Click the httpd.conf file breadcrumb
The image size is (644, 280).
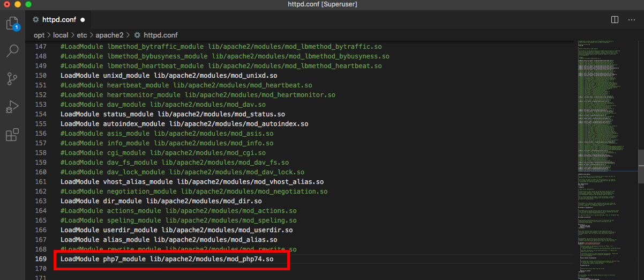coord(160,35)
